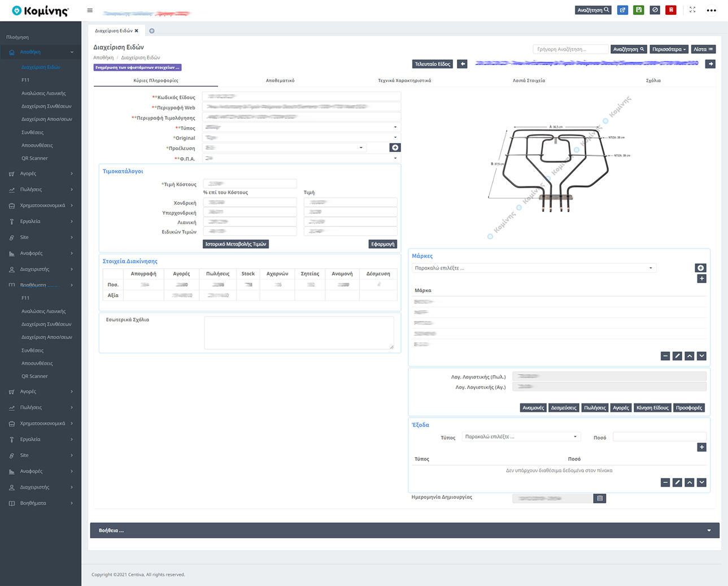Click the plus add icon in Έξοδα panel
The height and width of the screenshot is (586, 728).
tap(701, 448)
